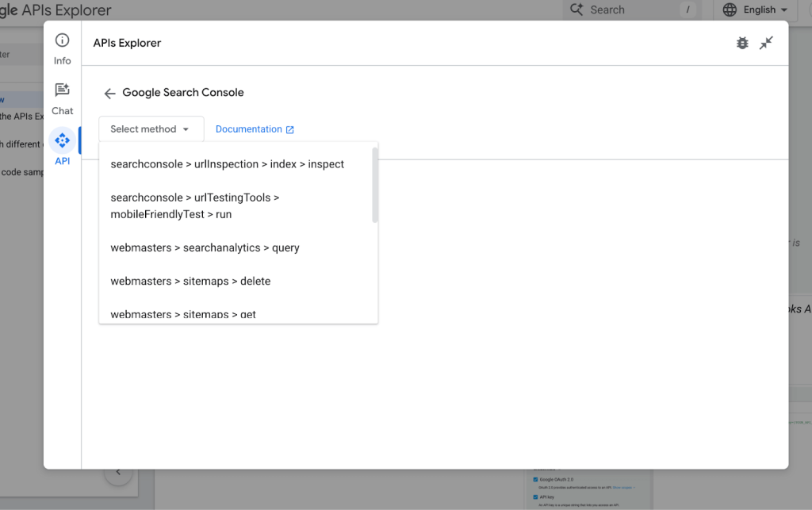Click the Search field in header
This screenshot has height=510, width=812.
[630, 10]
